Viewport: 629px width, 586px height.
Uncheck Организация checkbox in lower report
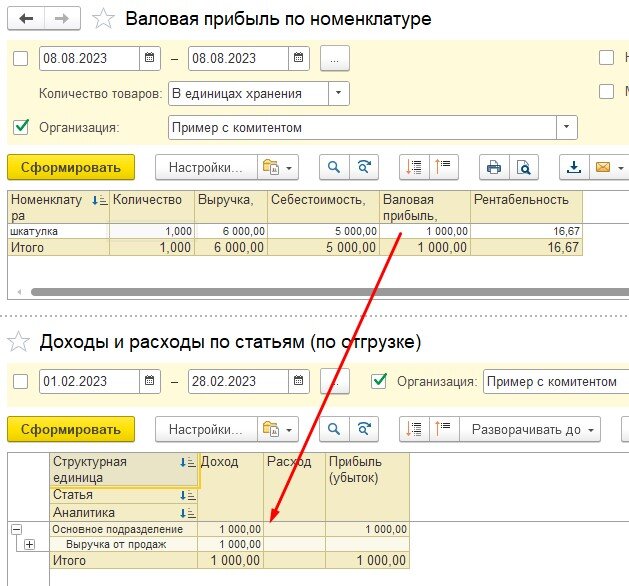click(379, 381)
